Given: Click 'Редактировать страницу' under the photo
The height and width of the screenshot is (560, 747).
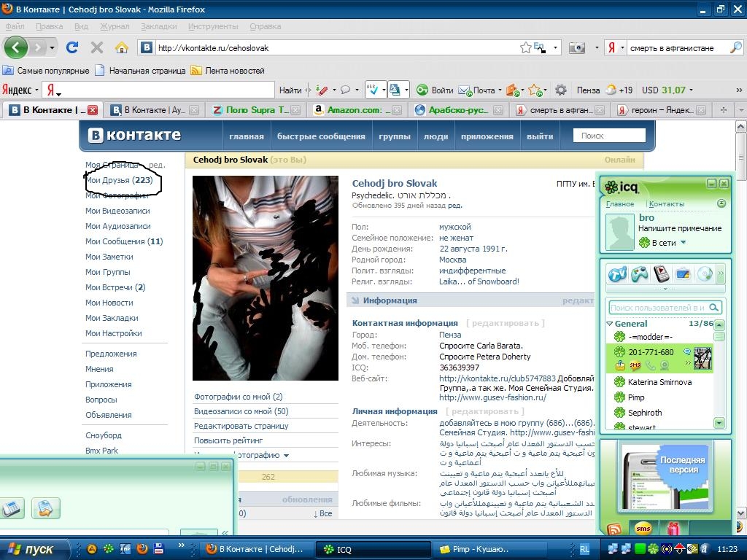Looking at the screenshot, I should coord(241,426).
